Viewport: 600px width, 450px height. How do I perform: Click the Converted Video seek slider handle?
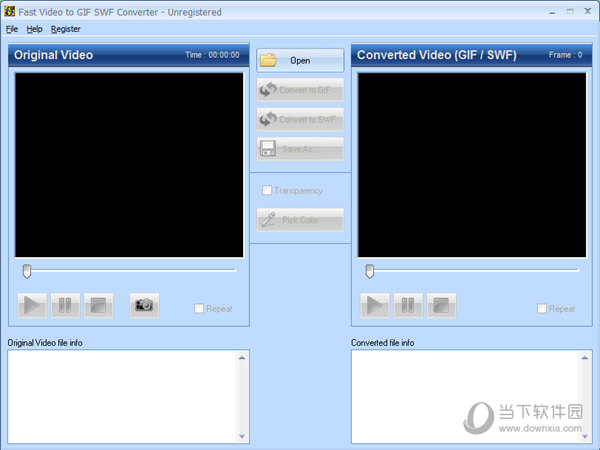(370, 271)
